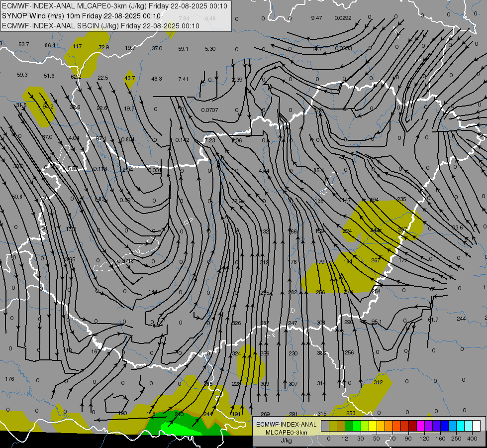Click the MLCAPE0-3km header line at top
Viewport: 487px width, 448px height.
[114, 6]
